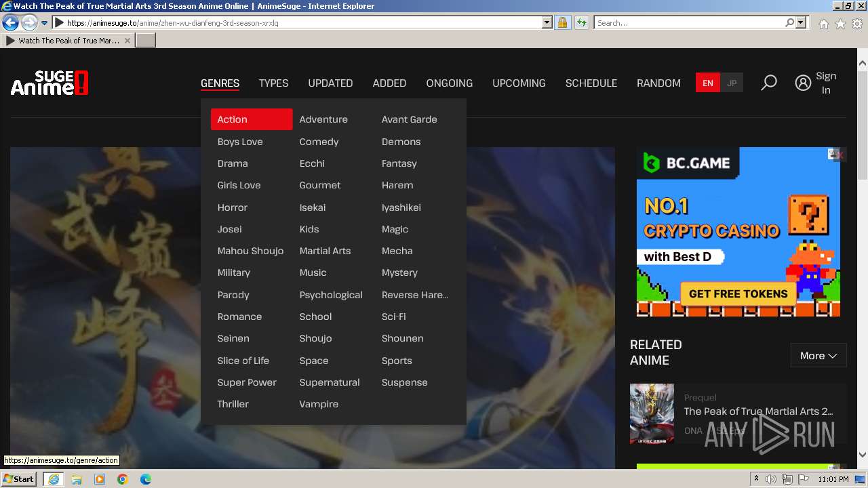The image size is (868, 488).
Task: Open Chrome from the taskbar
Action: click(x=123, y=479)
